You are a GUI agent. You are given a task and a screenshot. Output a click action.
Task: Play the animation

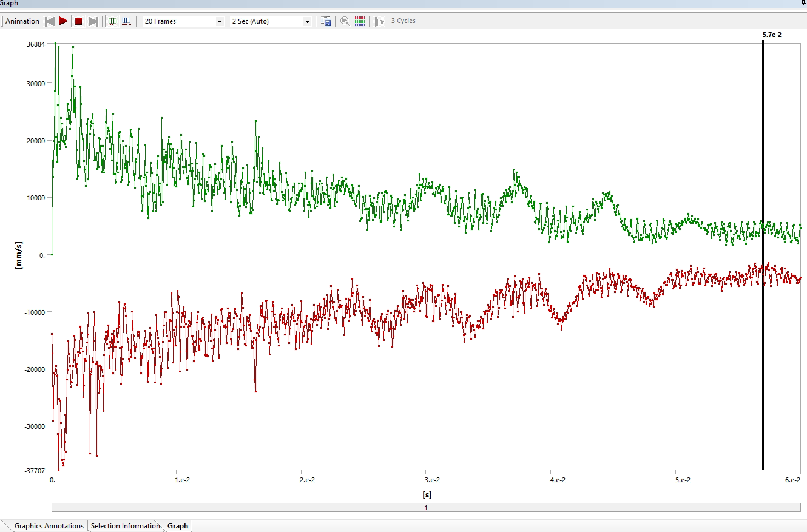64,21
